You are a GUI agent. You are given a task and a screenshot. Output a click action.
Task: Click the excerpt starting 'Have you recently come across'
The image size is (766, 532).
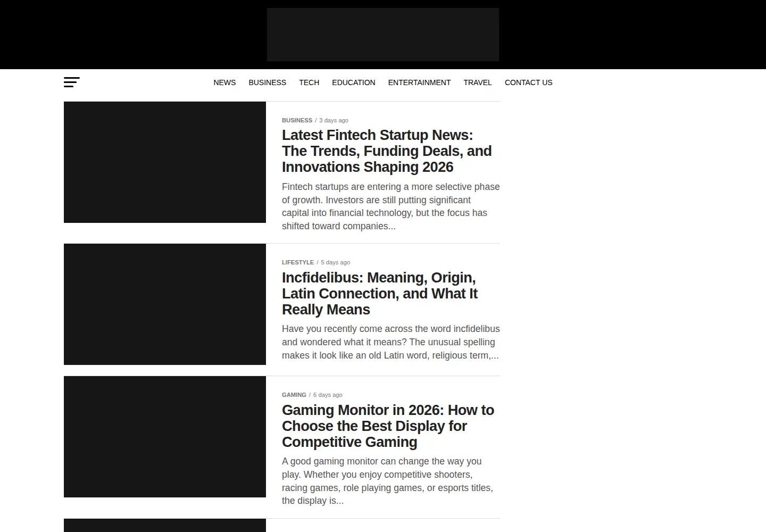(x=391, y=342)
